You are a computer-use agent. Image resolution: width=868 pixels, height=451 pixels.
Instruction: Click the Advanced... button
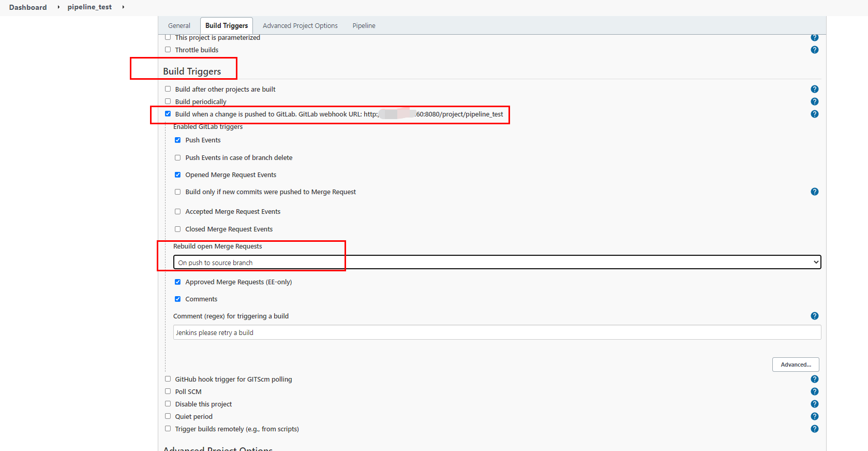[796, 365]
